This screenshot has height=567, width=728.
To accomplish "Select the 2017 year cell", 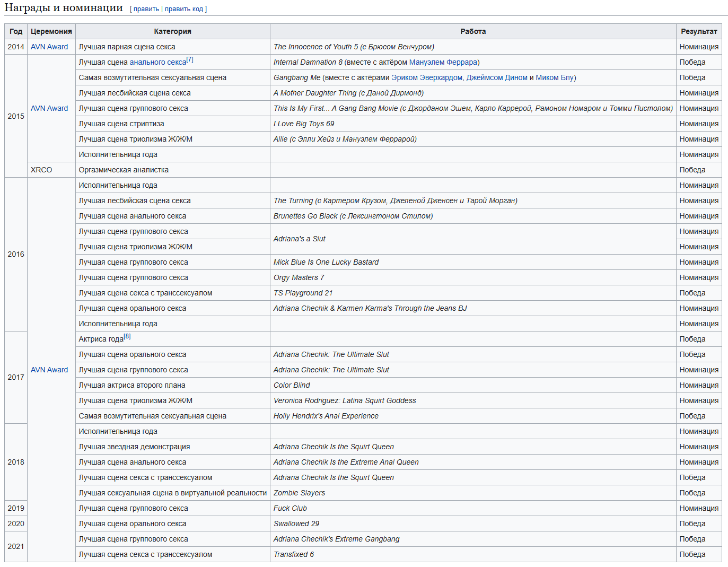I will point(16,378).
